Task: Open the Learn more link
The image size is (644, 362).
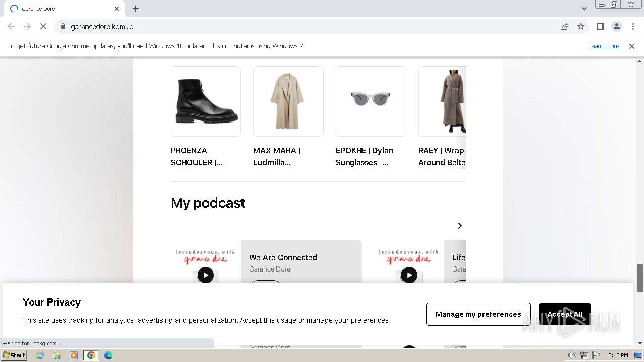Action: (604, 46)
